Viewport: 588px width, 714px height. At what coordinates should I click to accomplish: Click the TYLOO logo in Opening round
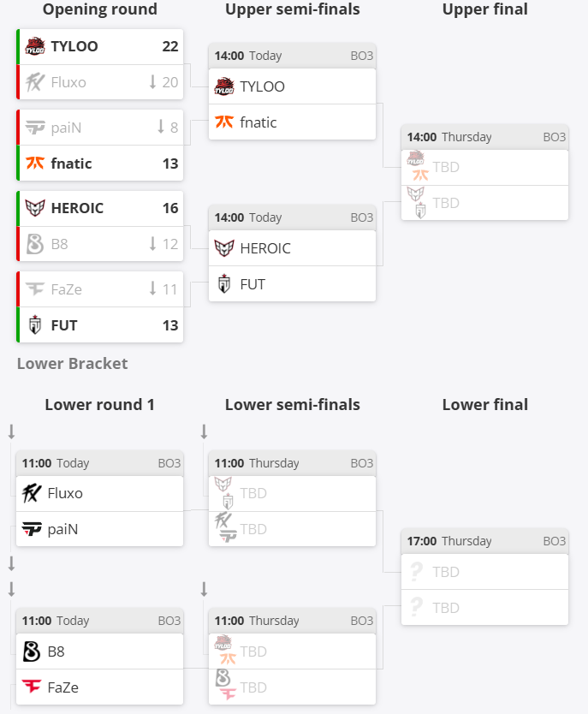pos(35,46)
